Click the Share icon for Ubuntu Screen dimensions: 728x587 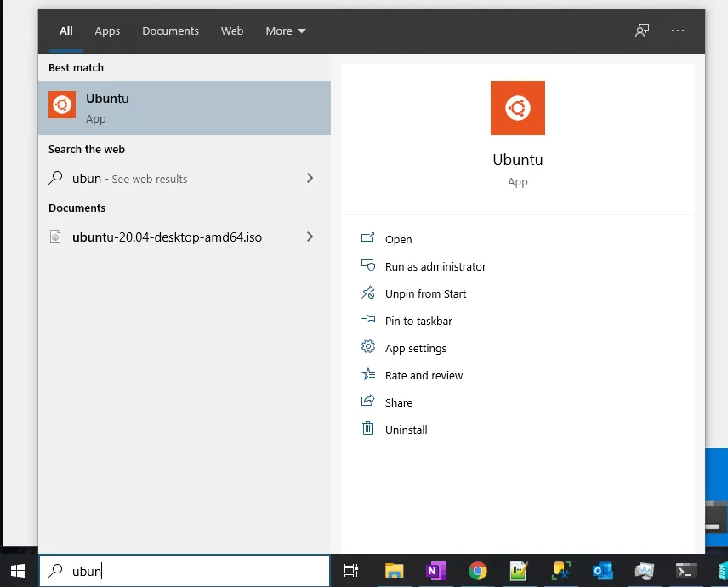coord(367,402)
